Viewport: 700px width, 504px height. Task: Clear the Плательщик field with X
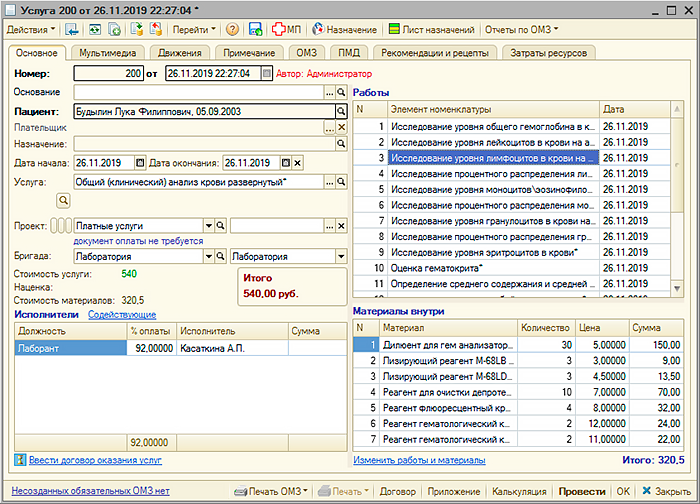click(341, 128)
